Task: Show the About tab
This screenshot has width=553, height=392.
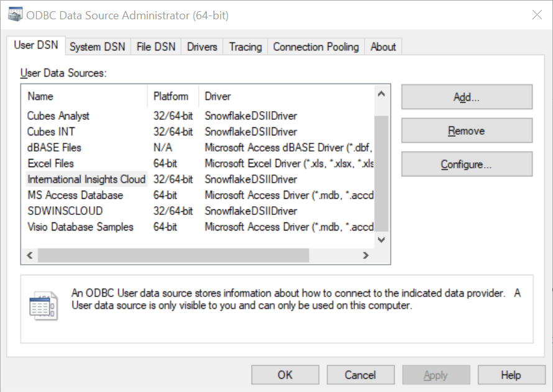Action: point(383,47)
